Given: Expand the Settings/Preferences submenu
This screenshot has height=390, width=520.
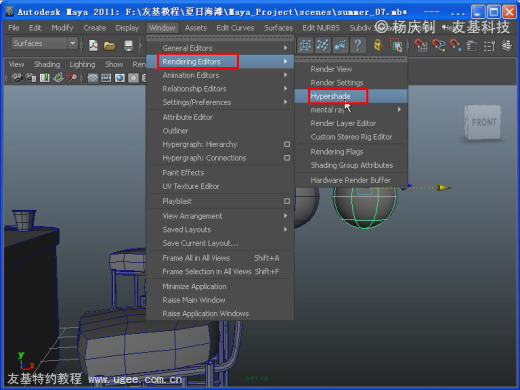Looking at the screenshot, I should coord(220,102).
